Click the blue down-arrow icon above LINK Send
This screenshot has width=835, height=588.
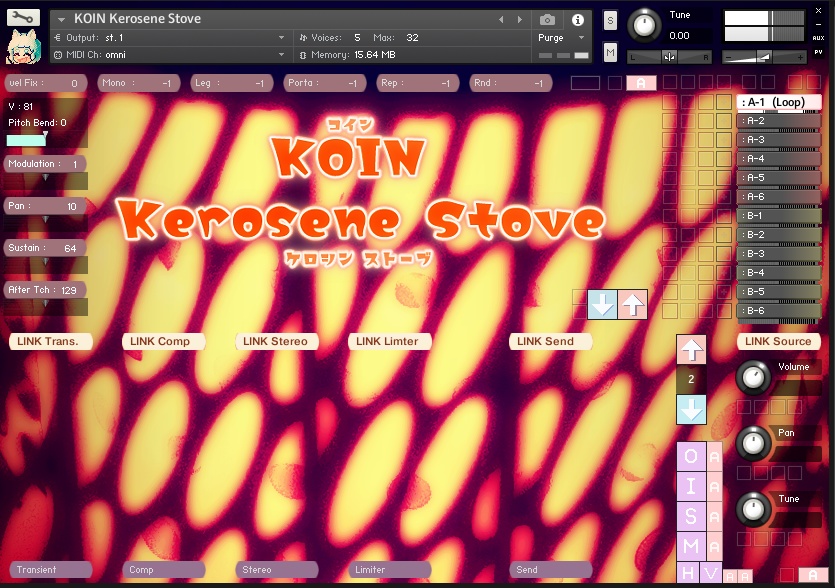coord(604,304)
